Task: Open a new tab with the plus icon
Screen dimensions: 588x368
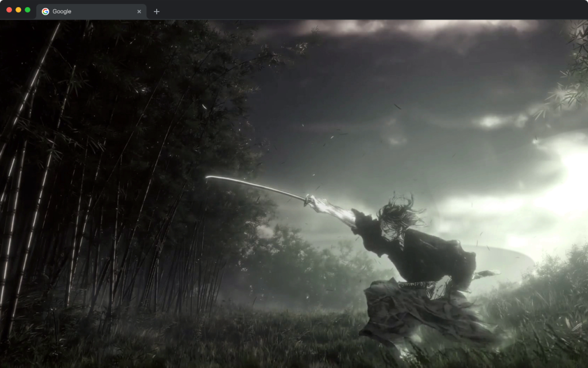Action: point(157,11)
